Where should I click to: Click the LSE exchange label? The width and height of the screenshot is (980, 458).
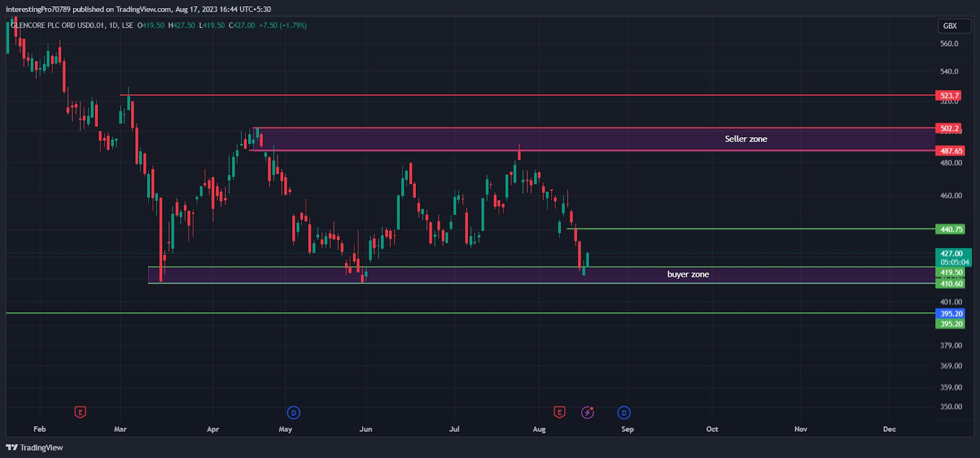point(127,26)
